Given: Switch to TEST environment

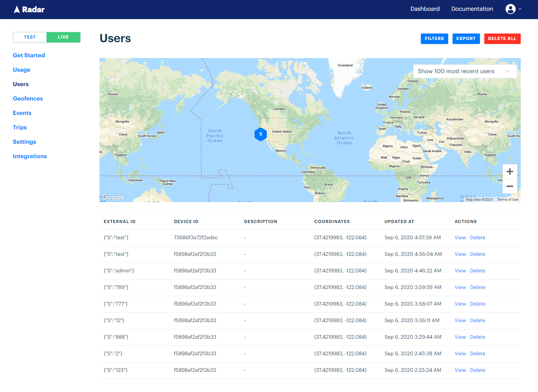Looking at the screenshot, I should 30,37.
